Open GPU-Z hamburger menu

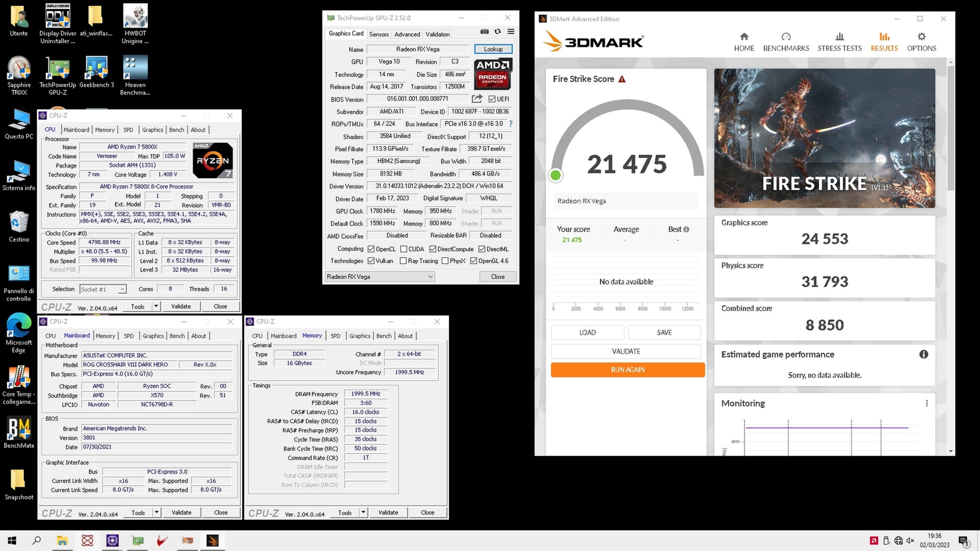pyautogui.click(x=510, y=32)
